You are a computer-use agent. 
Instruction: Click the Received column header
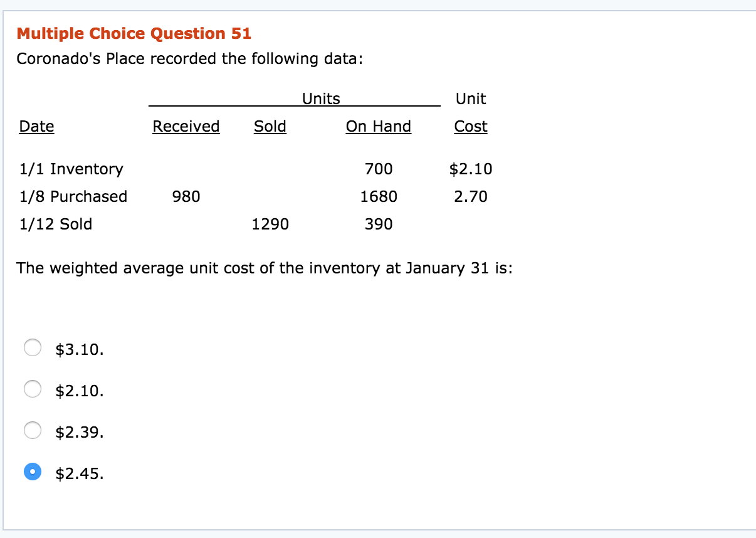[x=186, y=126]
